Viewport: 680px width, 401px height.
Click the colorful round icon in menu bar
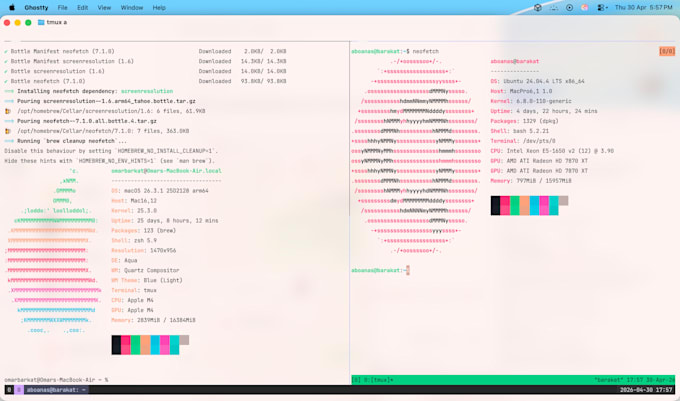tap(585, 7)
